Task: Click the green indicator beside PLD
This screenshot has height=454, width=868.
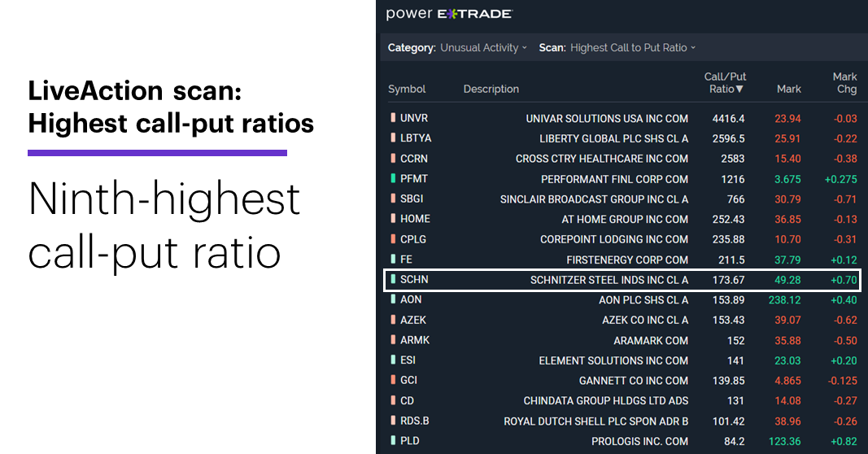Action: coord(393,441)
